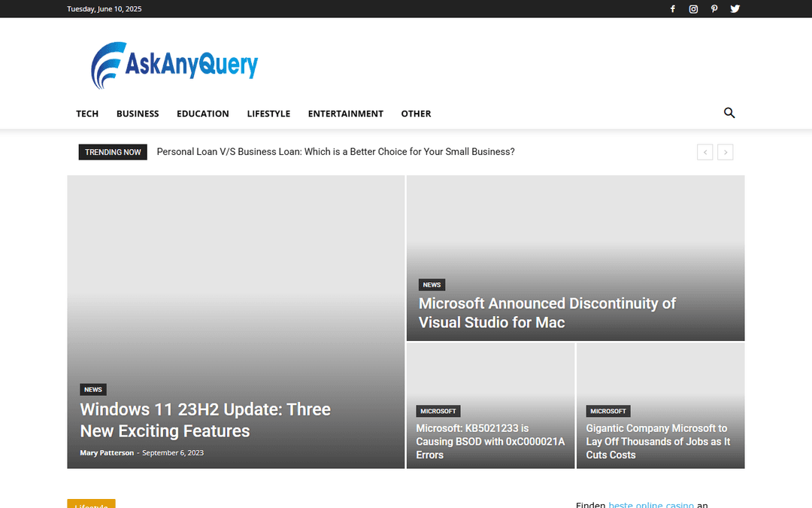Click Microsoft tag on KB5021233 article

(x=438, y=411)
